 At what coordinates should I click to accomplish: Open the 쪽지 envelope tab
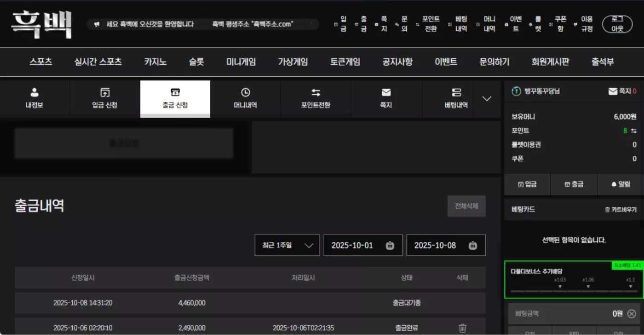(386, 98)
